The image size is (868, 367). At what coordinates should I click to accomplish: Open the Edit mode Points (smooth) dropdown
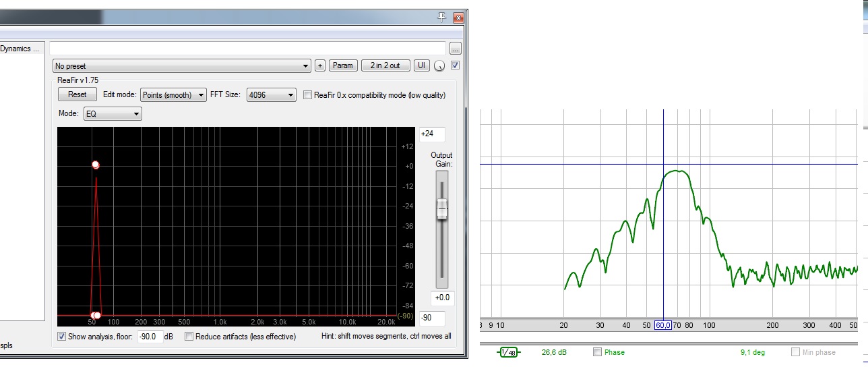click(x=174, y=95)
